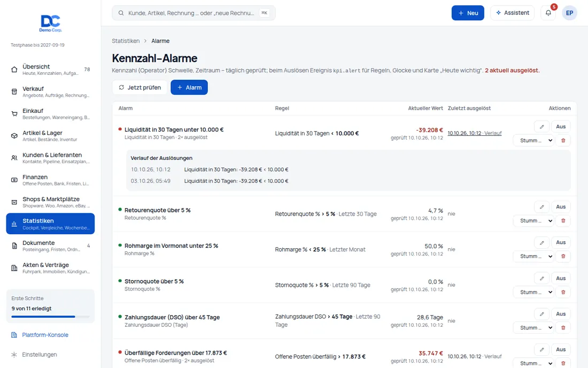Viewport: 588px width, 368px height.
Task: Delete the Retourenquote über 5 % alarm
Action: (563, 220)
